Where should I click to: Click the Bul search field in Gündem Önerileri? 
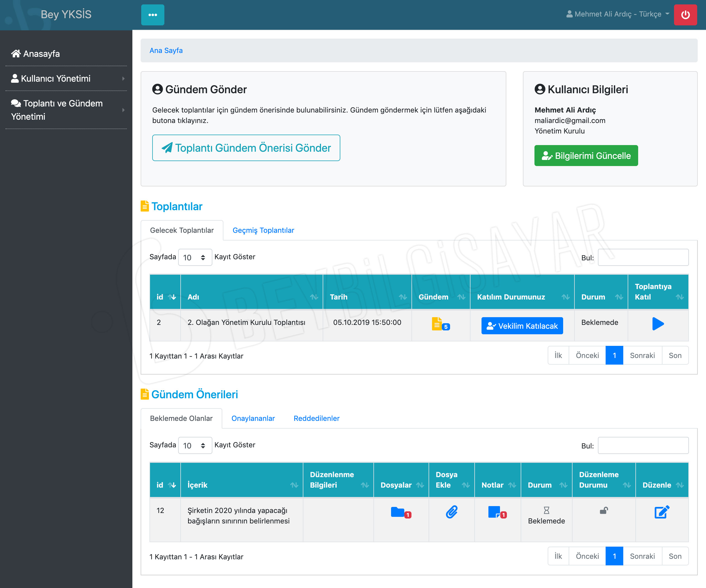coord(643,445)
